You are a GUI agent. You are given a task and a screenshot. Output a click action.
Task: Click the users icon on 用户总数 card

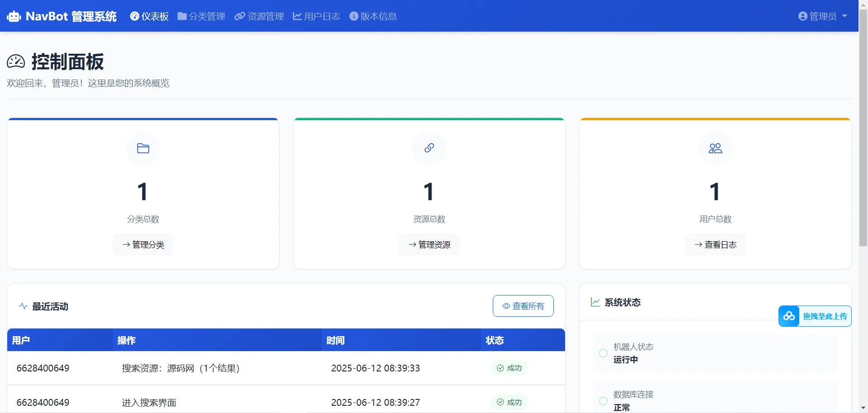click(x=715, y=149)
